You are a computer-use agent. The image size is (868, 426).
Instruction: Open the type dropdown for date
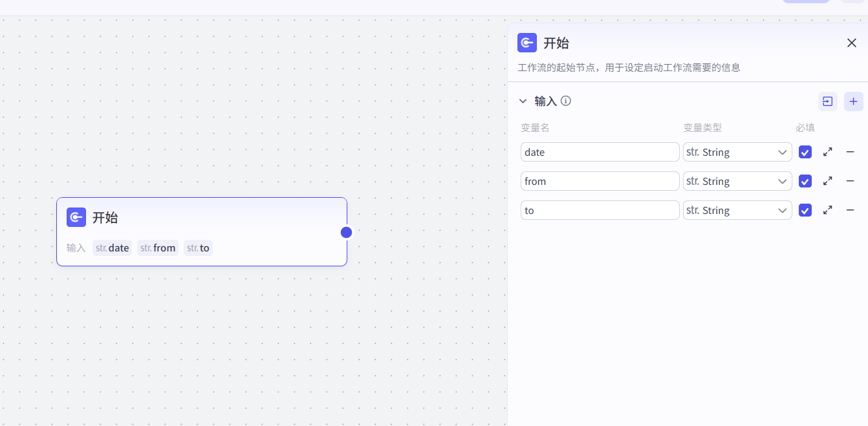coord(737,152)
